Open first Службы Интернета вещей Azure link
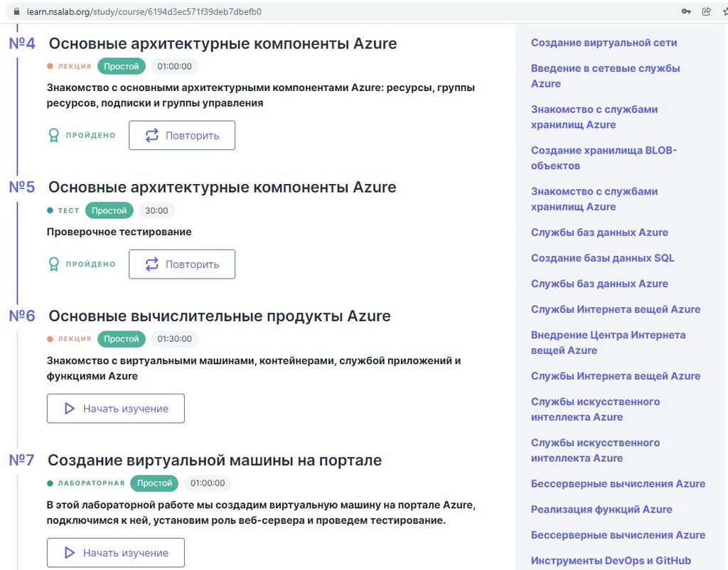The image size is (728, 570). [616, 309]
